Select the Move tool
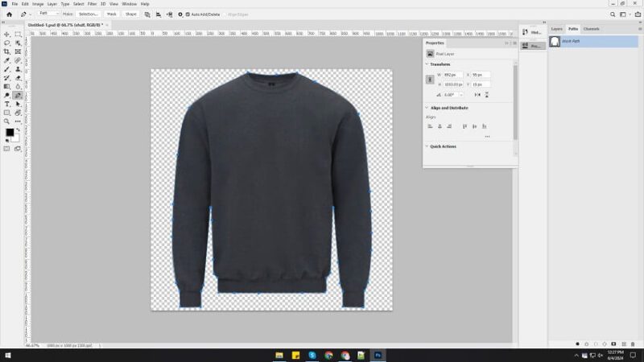The width and height of the screenshot is (644, 362). (x=6, y=35)
